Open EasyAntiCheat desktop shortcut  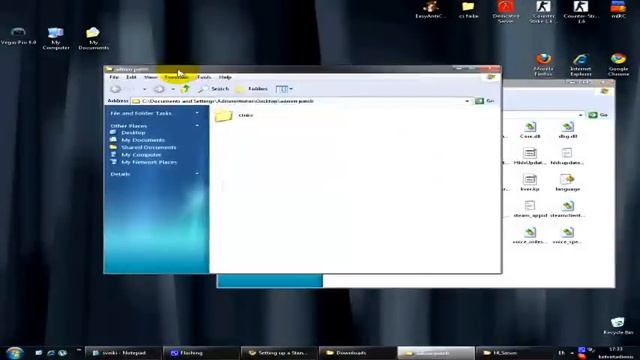click(430, 10)
